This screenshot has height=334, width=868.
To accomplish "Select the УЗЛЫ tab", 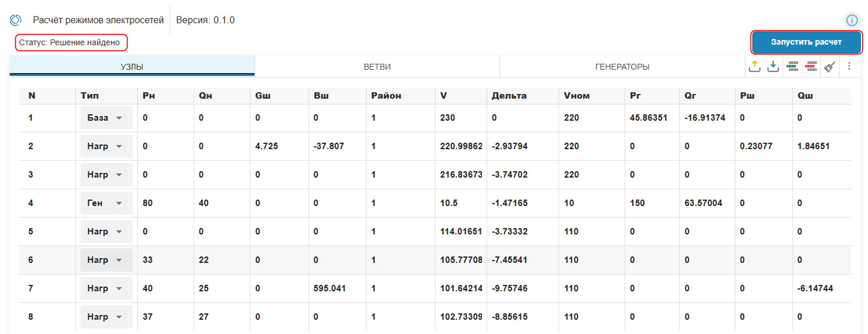I will coord(132,67).
